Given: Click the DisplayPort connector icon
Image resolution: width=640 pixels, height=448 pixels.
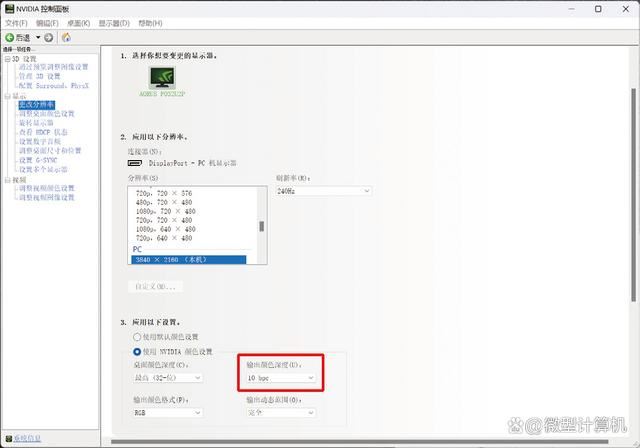Looking at the screenshot, I should point(135,162).
